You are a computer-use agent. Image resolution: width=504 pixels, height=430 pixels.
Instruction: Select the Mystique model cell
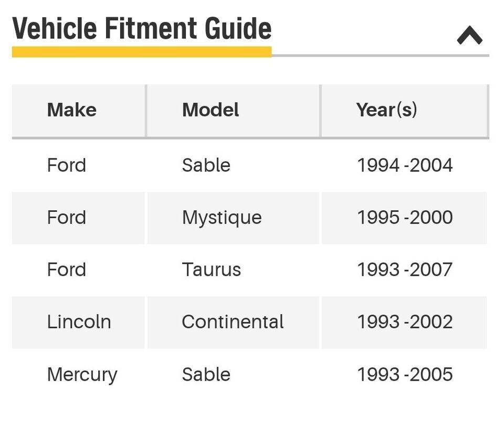tap(222, 218)
